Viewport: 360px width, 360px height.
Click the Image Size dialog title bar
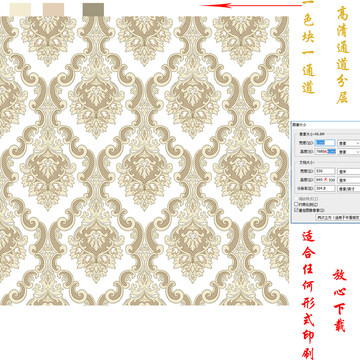[326, 124]
